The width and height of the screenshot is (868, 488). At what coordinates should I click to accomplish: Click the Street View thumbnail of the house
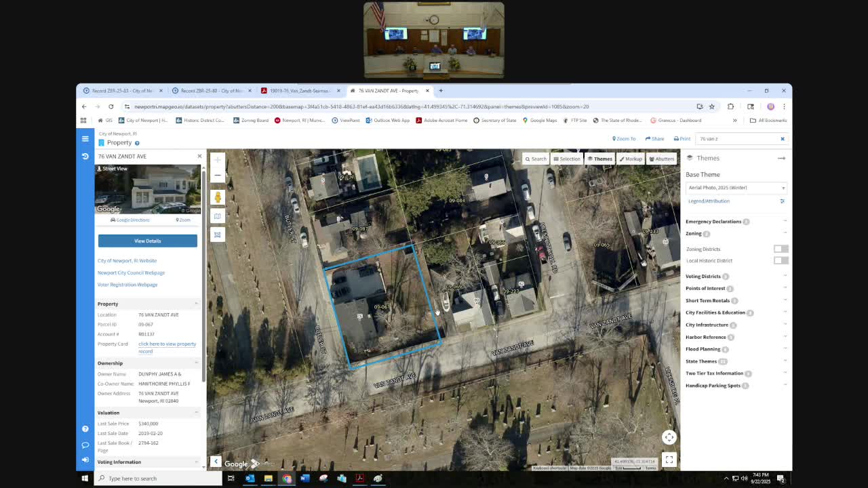point(147,190)
